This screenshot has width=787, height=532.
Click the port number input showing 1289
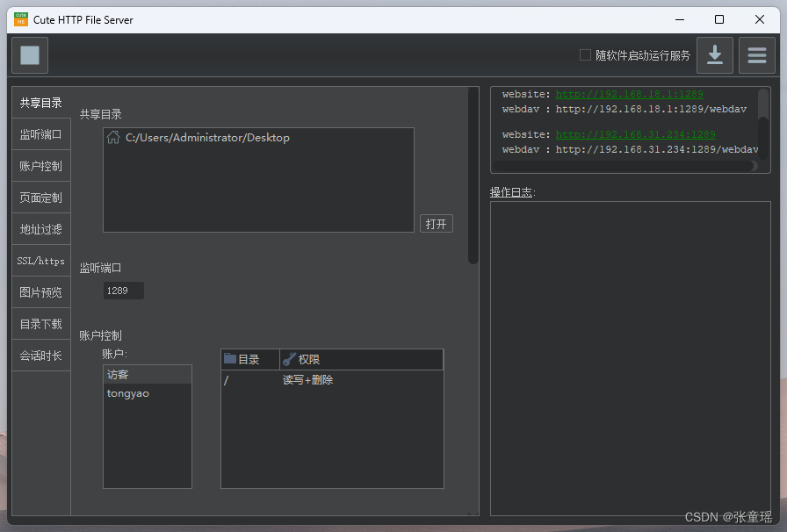click(x=123, y=291)
